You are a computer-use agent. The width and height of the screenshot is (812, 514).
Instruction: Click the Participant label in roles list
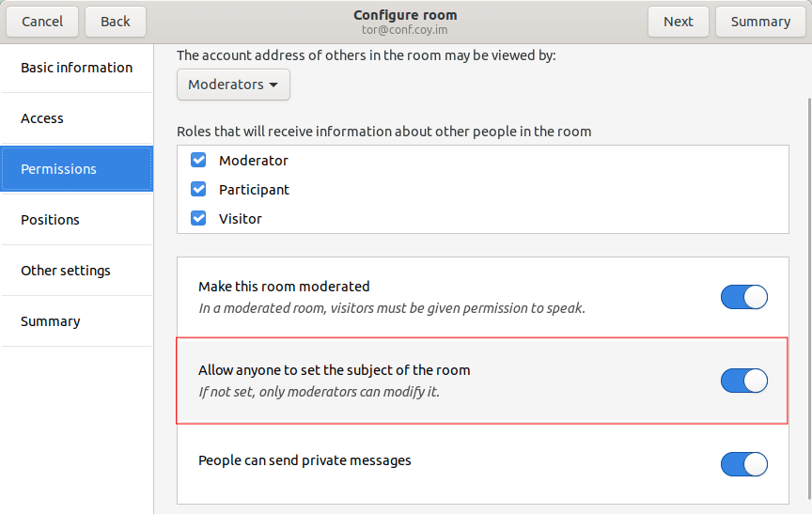click(254, 190)
